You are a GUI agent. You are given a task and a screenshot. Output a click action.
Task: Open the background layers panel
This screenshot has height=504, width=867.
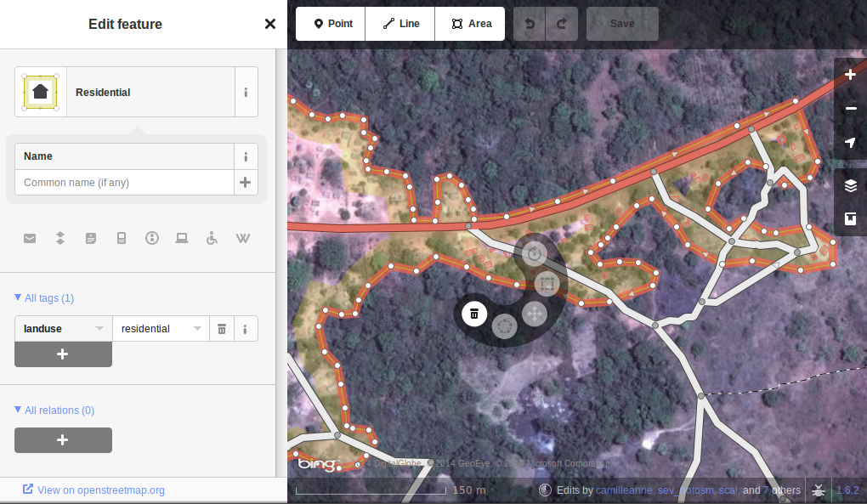point(850,185)
